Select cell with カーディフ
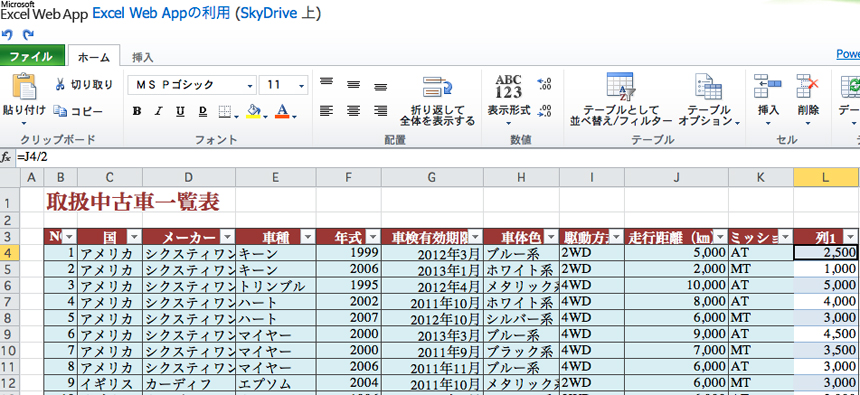 click(x=189, y=382)
